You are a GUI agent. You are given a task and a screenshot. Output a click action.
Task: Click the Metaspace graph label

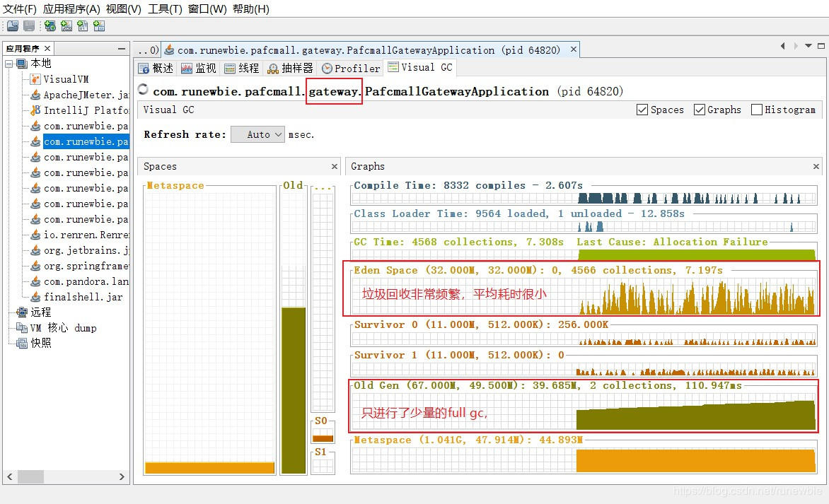(x=468, y=440)
